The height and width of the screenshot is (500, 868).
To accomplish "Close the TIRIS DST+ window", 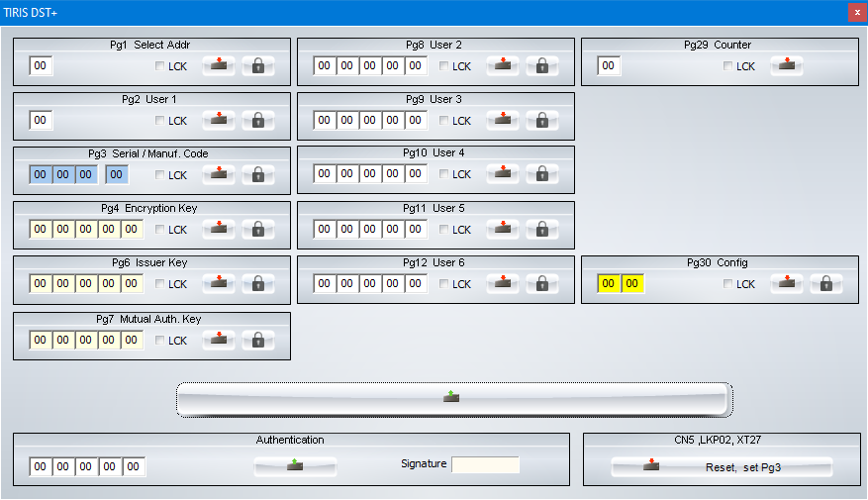I will click(857, 12).
